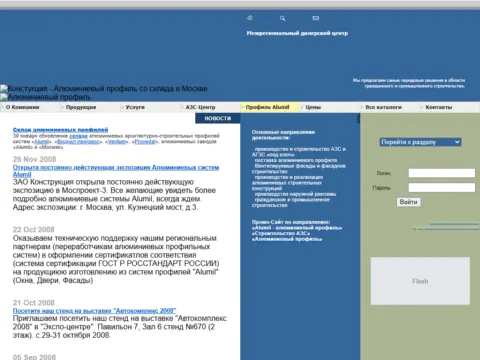This screenshot has height=360, width=480.
Task: Open the 'Все каталоги' menu item
Action: tap(383, 107)
